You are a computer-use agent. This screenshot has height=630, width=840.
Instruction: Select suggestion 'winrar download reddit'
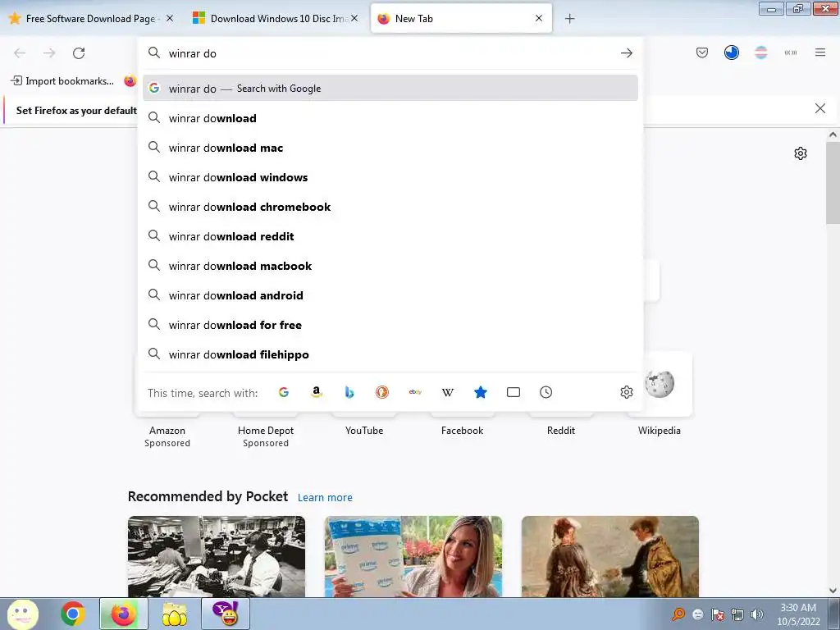click(x=390, y=235)
